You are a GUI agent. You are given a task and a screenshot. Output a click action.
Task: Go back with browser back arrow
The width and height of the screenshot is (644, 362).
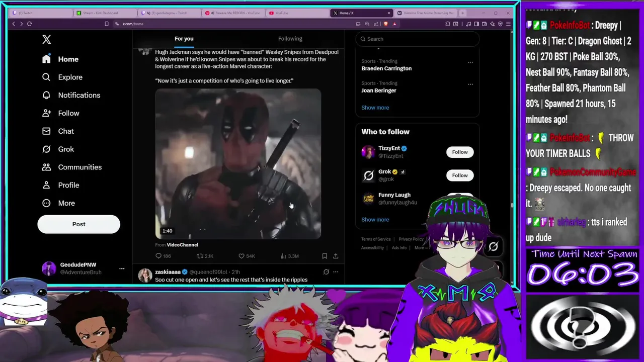point(14,24)
